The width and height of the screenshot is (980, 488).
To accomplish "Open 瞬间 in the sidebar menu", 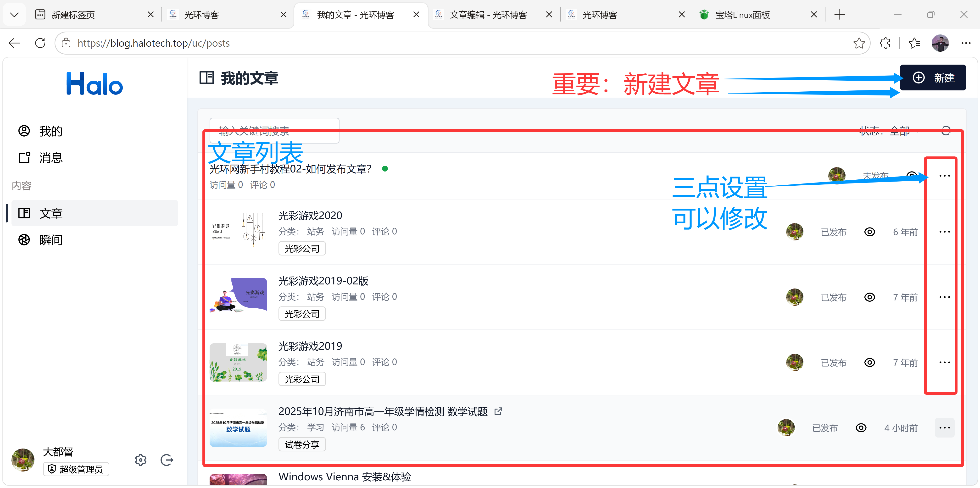I will click(94, 240).
